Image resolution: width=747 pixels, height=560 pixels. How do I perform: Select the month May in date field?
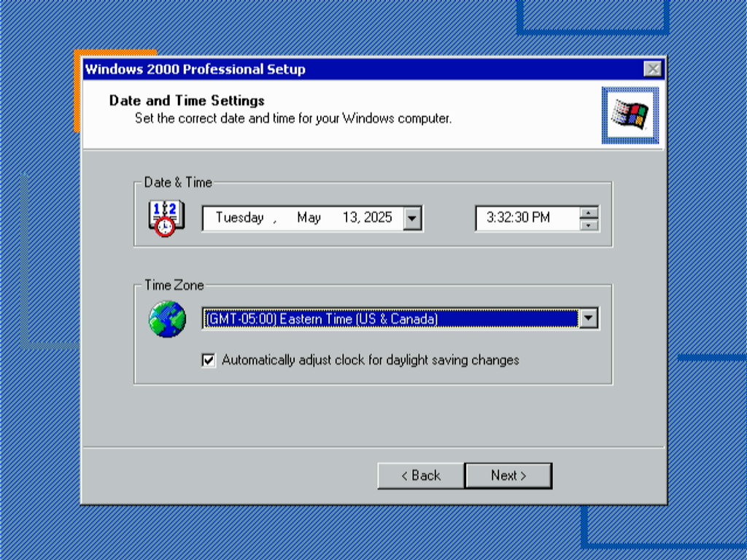click(x=309, y=217)
